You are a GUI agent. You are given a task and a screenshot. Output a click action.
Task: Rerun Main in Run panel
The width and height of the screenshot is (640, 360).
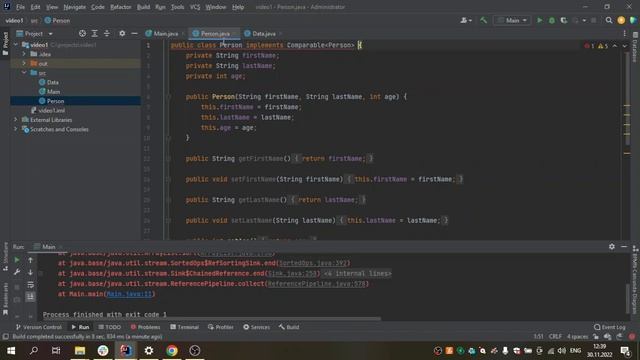pyautogui.click(x=17, y=260)
